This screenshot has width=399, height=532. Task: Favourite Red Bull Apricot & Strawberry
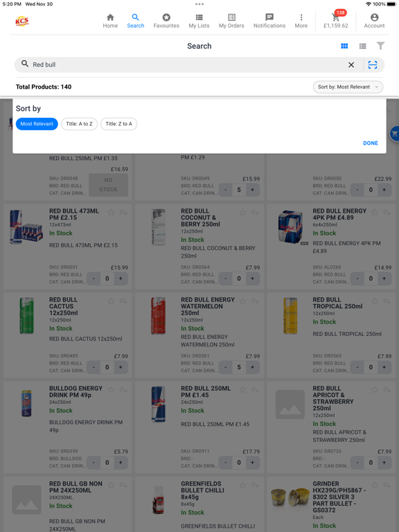coord(375,390)
